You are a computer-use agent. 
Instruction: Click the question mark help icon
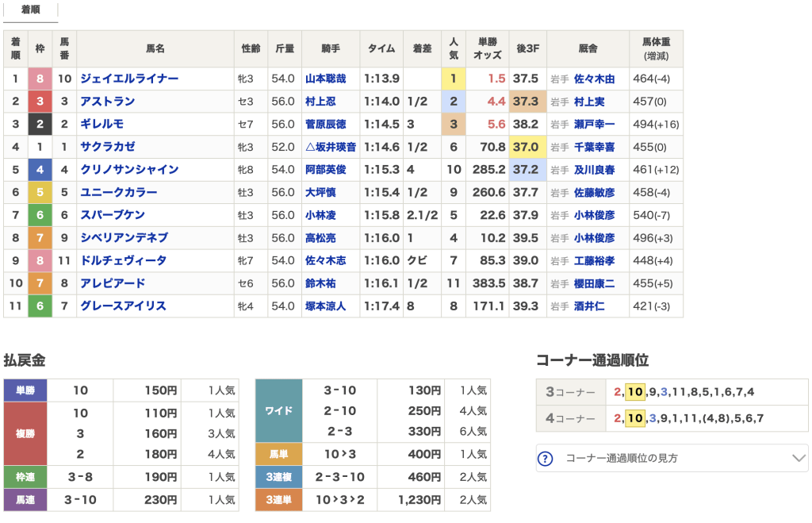[546, 459]
